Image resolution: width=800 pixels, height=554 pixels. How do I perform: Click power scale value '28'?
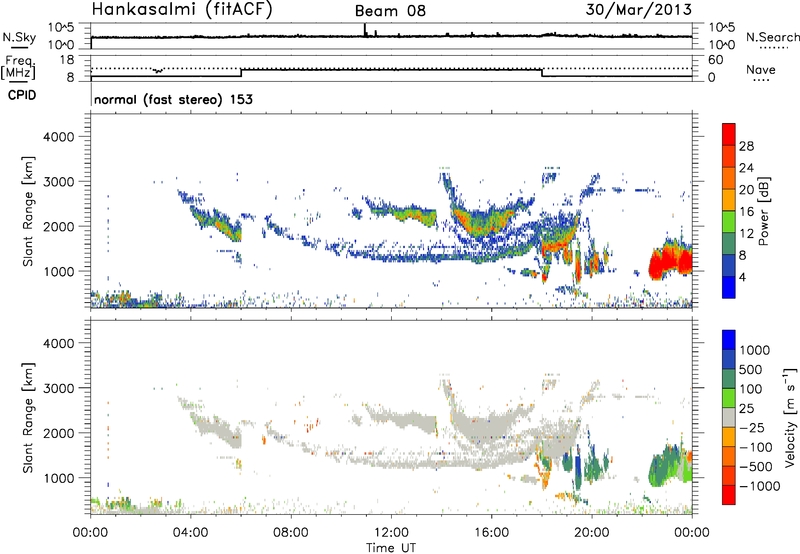746,146
